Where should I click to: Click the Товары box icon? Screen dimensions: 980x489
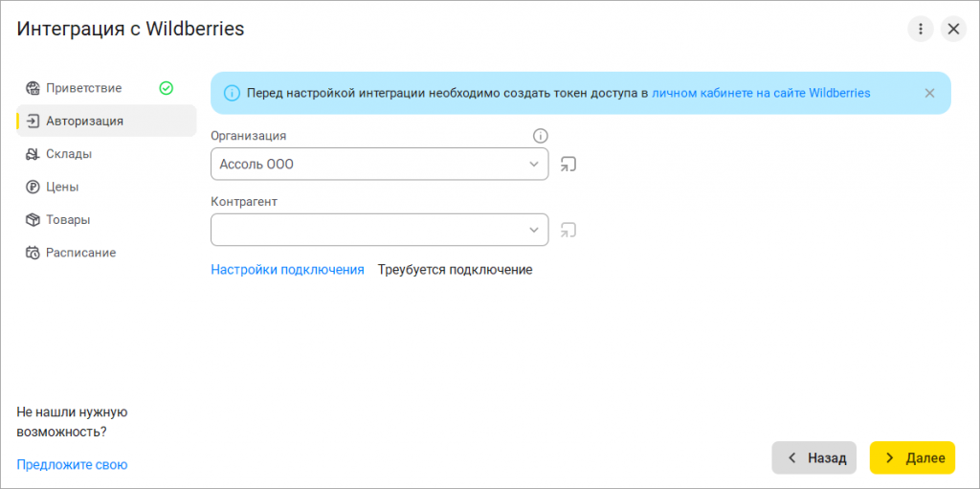(33, 220)
